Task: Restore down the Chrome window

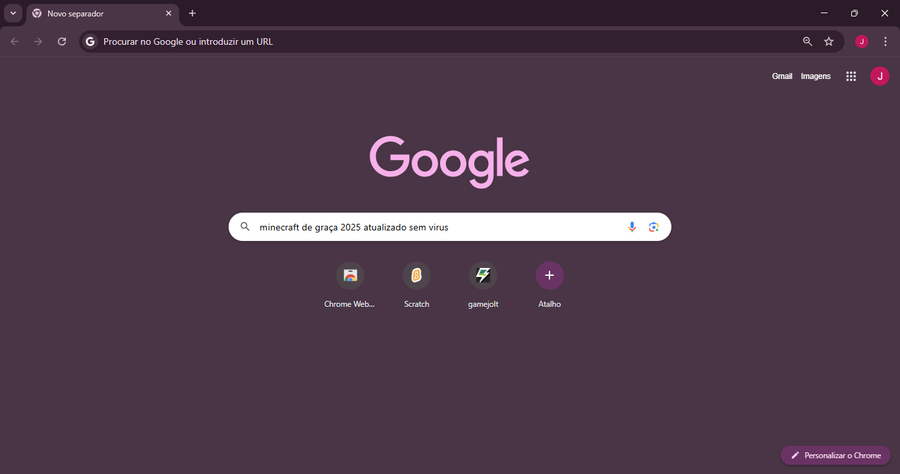Action: (854, 13)
